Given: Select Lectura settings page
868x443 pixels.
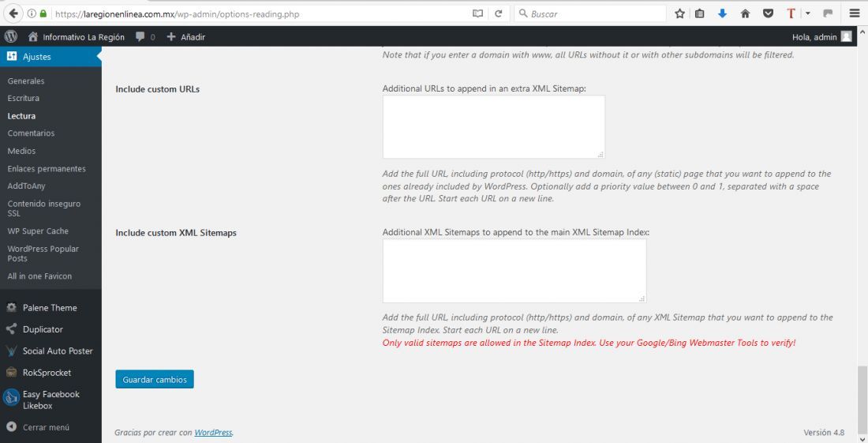Looking at the screenshot, I should click(21, 116).
